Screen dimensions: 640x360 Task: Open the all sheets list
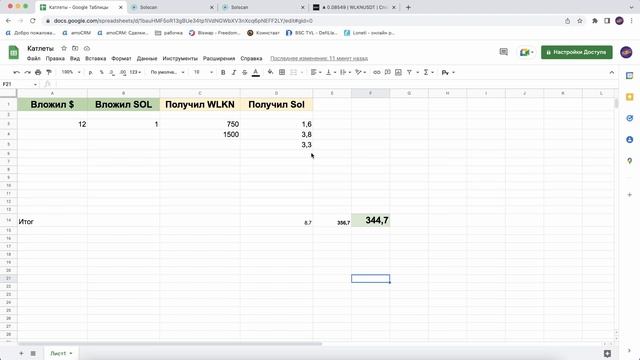tap(33, 353)
